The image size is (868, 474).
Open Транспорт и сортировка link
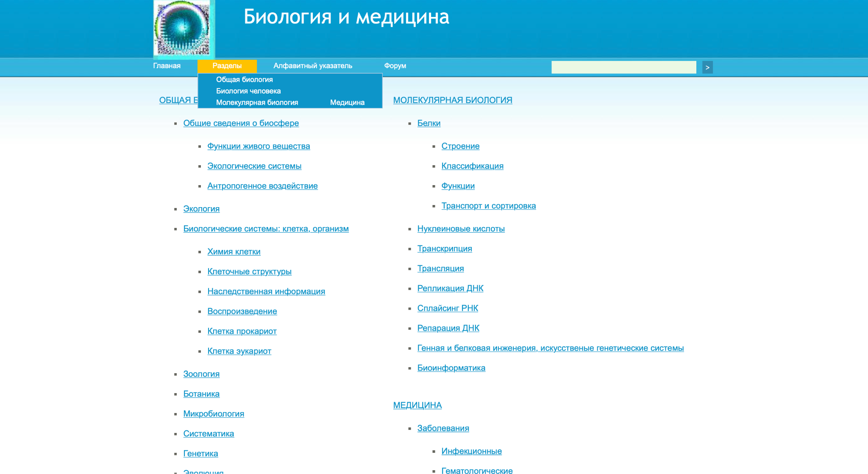pyautogui.click(x=489, y=206)
